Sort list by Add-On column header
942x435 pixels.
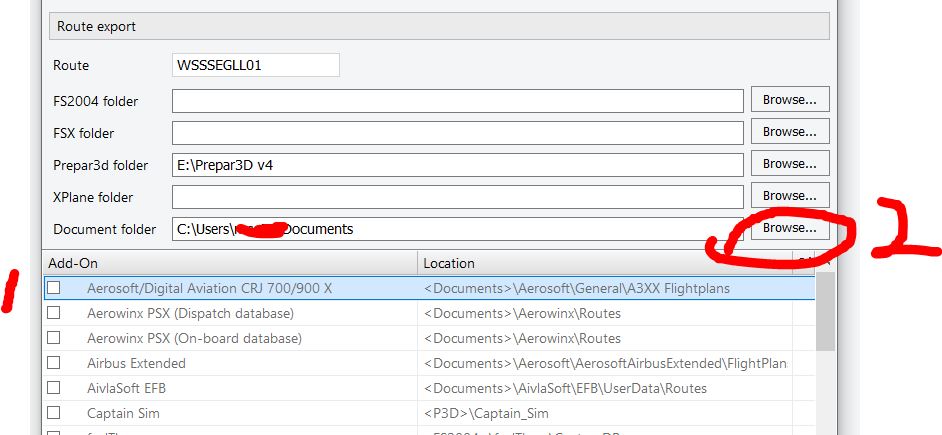[x=230, y=263]
